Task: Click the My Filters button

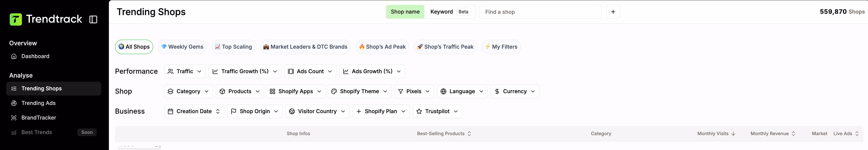Action: point(501,47)
